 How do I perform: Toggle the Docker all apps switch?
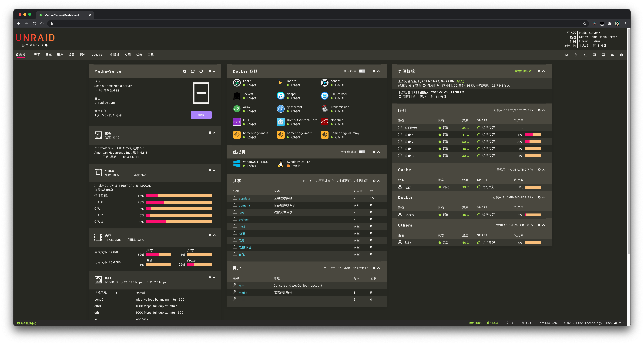click(362, 71)
